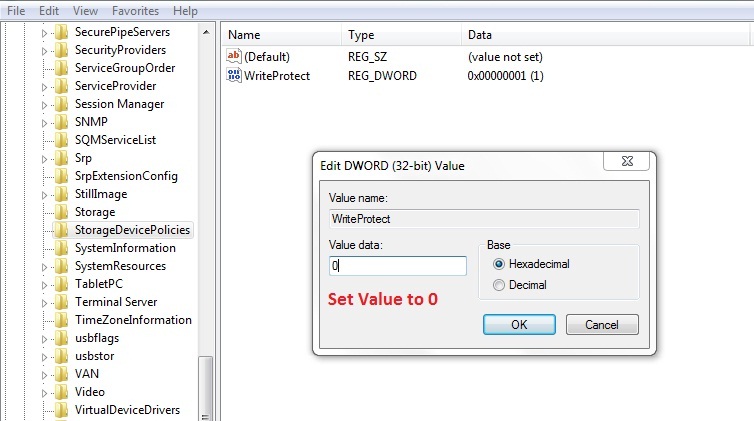This screenshot has width=754, height=421.
Task: Click the REG_DWORD type cell
Action: tap(382, 75)
